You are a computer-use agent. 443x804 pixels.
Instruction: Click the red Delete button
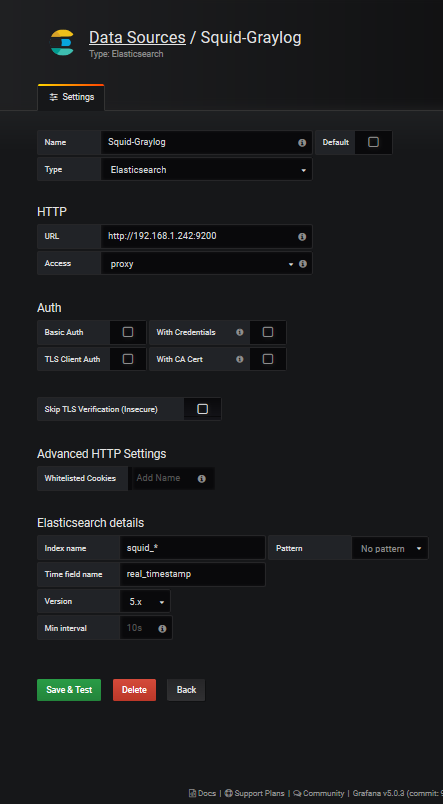pos(134,690)
